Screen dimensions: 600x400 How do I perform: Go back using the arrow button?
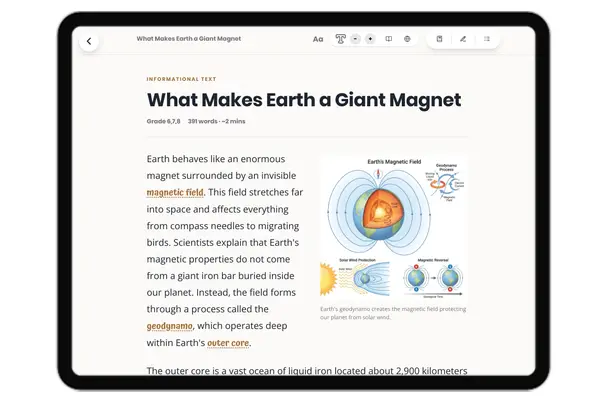click(89, 41)
